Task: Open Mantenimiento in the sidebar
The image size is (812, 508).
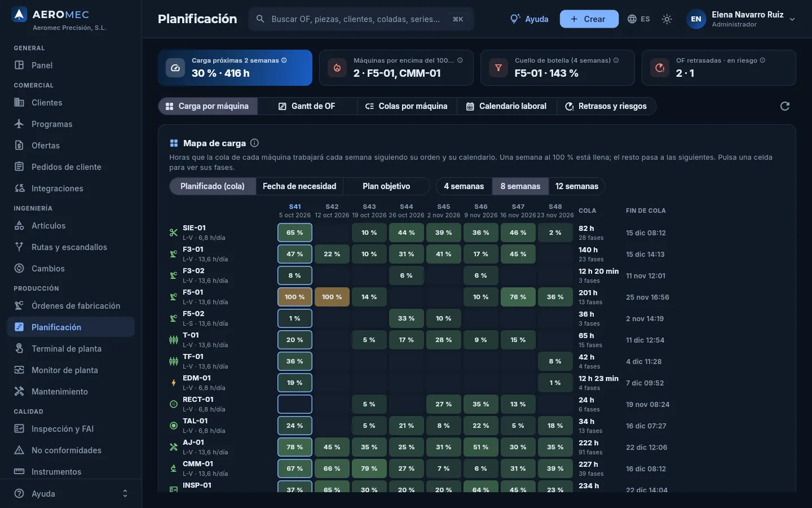Action: click(x=70, y=392)
